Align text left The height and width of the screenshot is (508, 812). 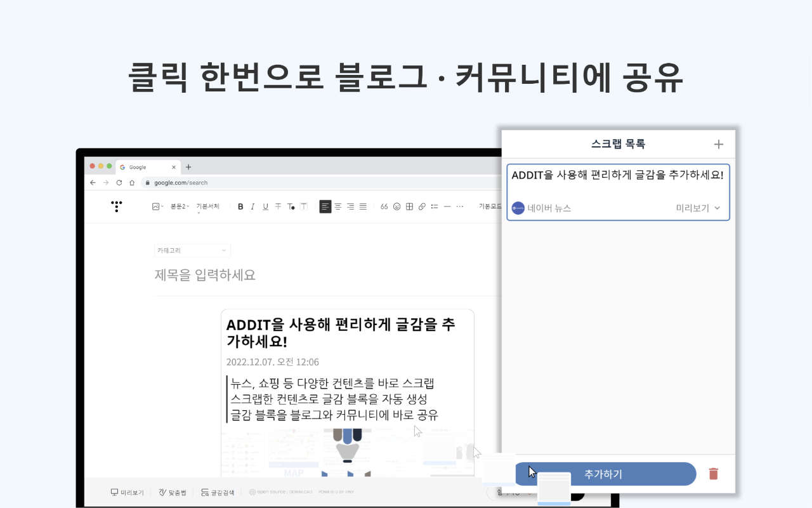pos(325,206)
